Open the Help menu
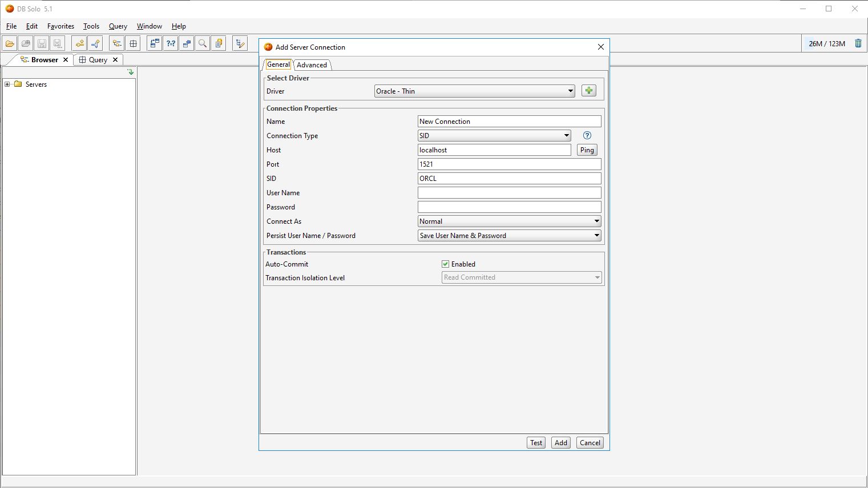 click(x=179, y=26)
